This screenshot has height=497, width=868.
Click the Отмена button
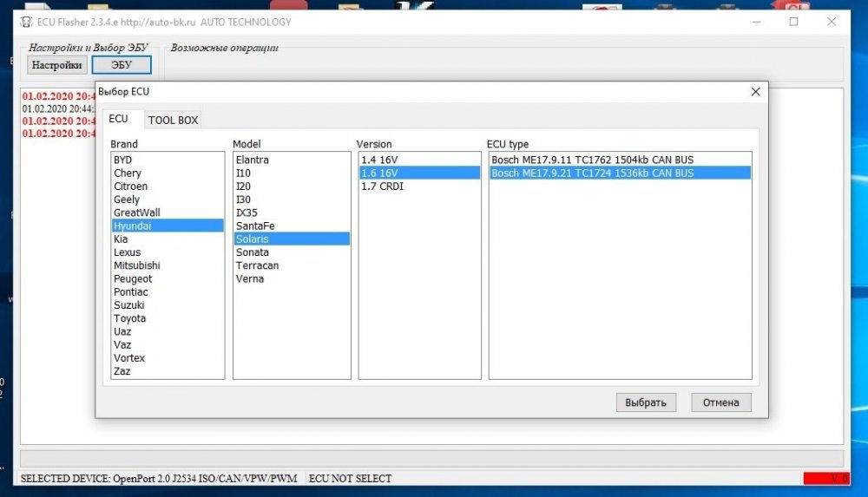click(720, 402)
